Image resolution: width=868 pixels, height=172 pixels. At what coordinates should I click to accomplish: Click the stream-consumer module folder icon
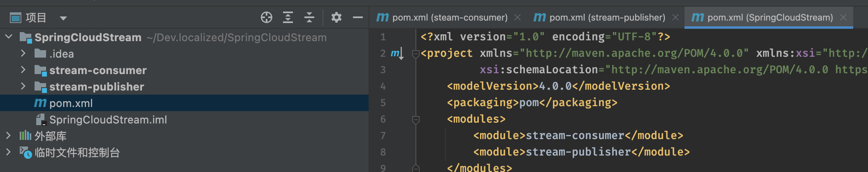click(x=40, y=70)
